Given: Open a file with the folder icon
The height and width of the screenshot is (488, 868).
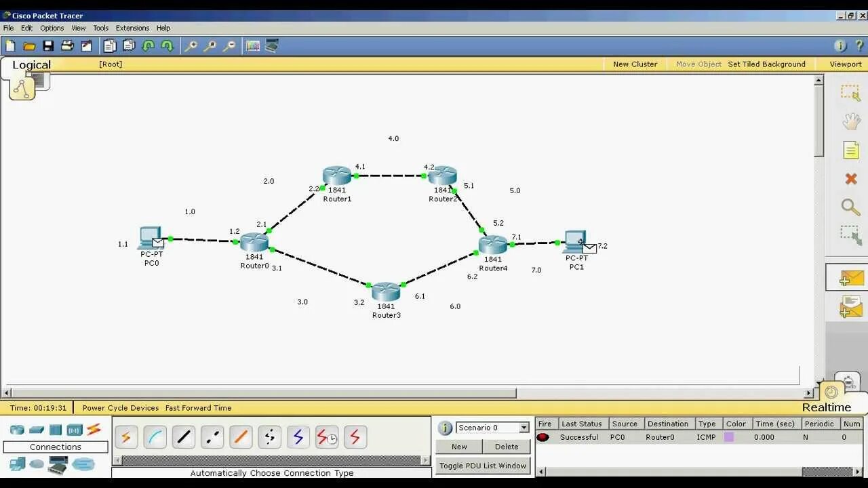Looking at the screenshot, I should click(29, 46).
